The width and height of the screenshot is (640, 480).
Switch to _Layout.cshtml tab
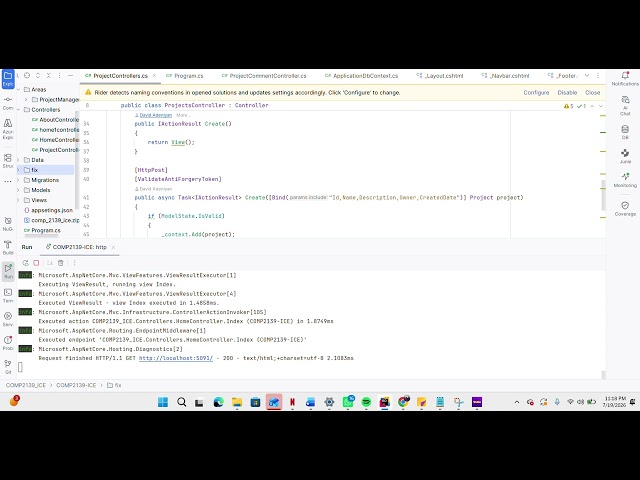click(440, 76)
